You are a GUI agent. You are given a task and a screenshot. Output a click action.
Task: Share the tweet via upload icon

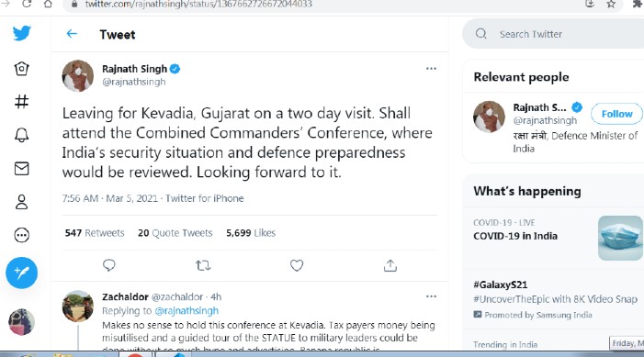pyautogui.click(x=390, y=265)
